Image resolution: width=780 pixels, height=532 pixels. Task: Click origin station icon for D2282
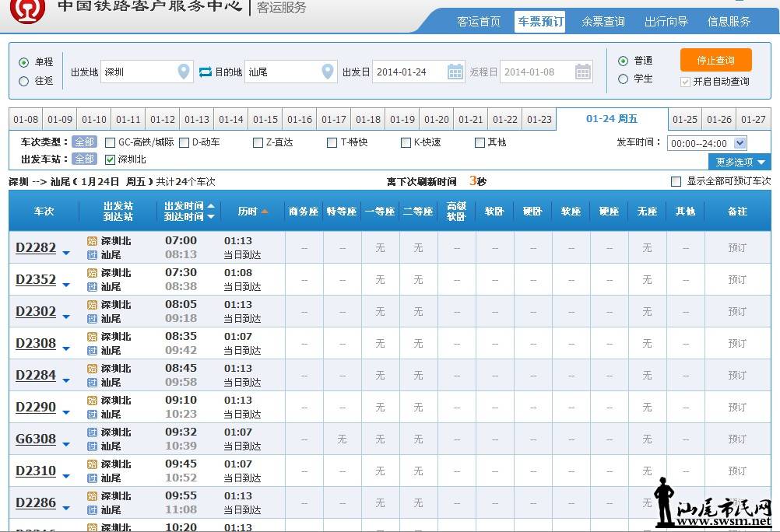click(x=92, y=241)
